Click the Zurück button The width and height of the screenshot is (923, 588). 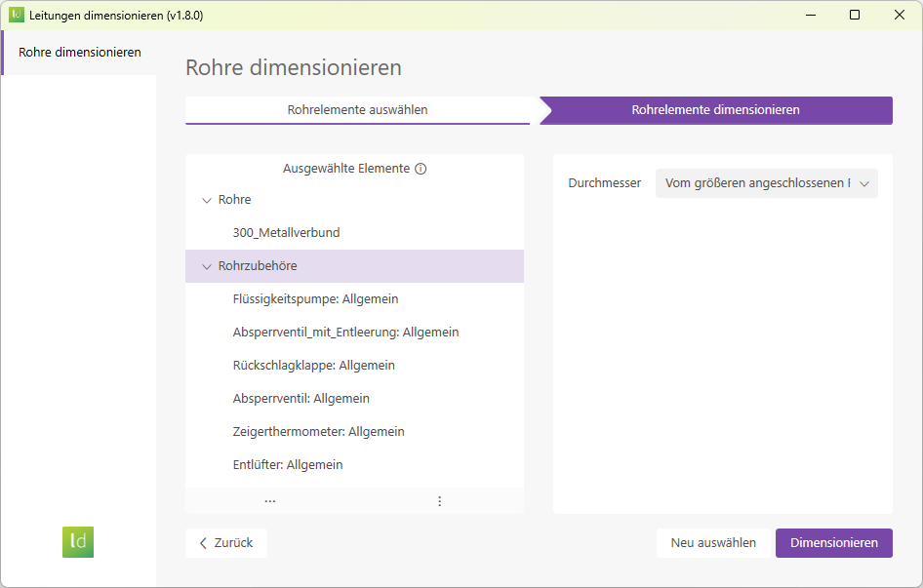pyautogui.click(x=225, y=542)
